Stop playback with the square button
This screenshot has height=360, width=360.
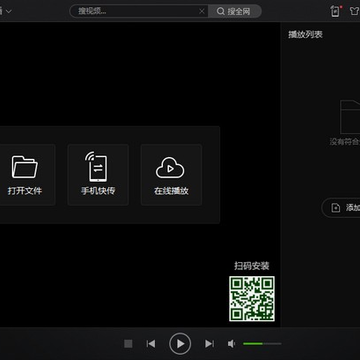point(128,344)
